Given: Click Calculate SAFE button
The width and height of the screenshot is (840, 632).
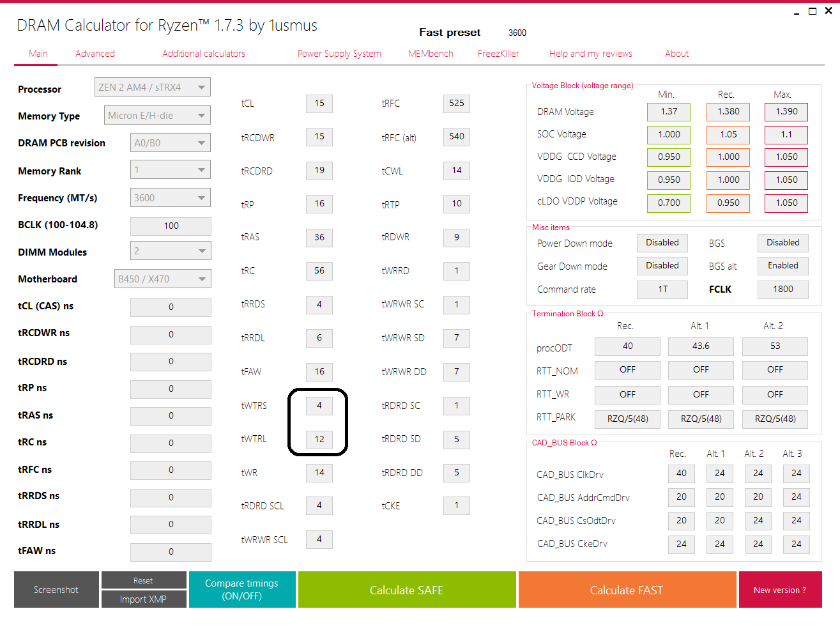Looking at the screenshot, I should click(407, 590).
